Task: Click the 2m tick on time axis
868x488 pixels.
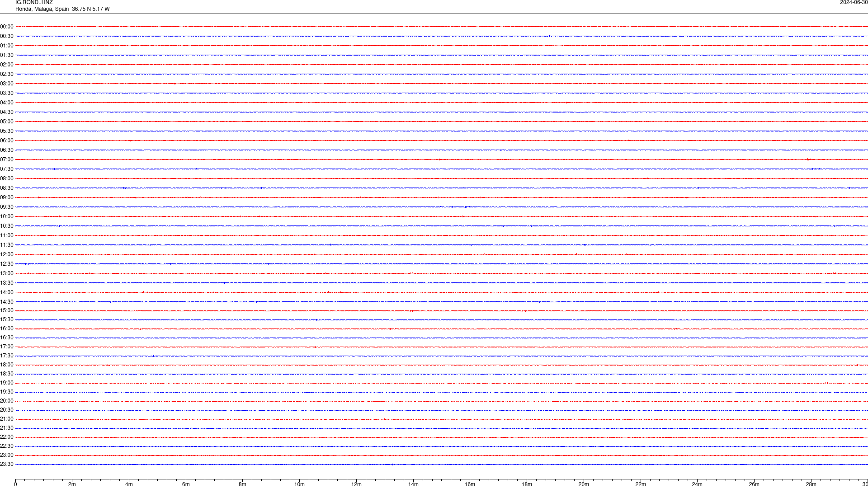Action: pyautogui.click(x=72, y=484)
